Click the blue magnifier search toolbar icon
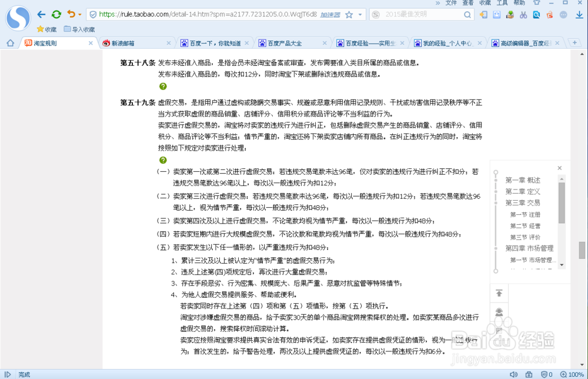Image resolution: width=588 pixels, height=379 pixels. point(537,15)
